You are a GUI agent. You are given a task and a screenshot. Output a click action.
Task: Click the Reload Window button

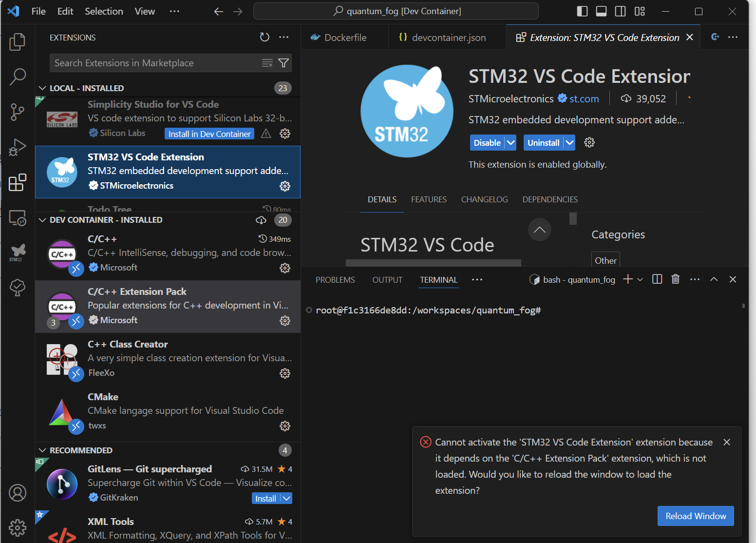click(696, 516)
